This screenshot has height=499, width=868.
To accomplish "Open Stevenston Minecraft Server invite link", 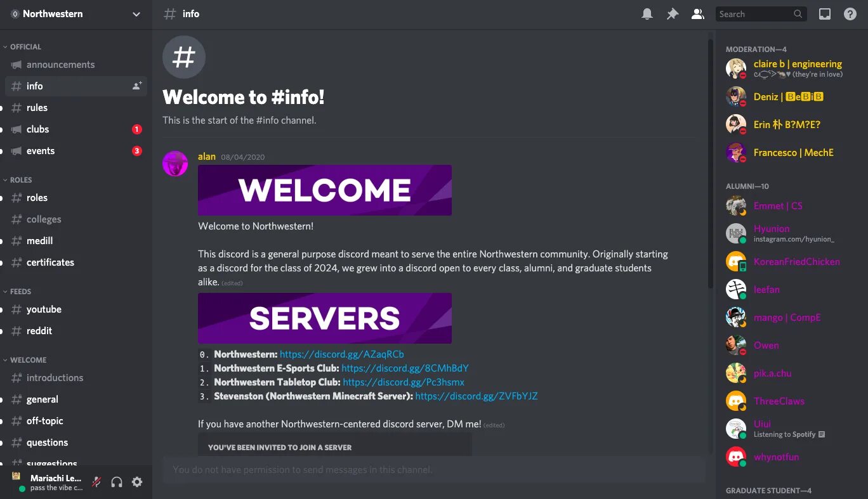I will 477,396.
